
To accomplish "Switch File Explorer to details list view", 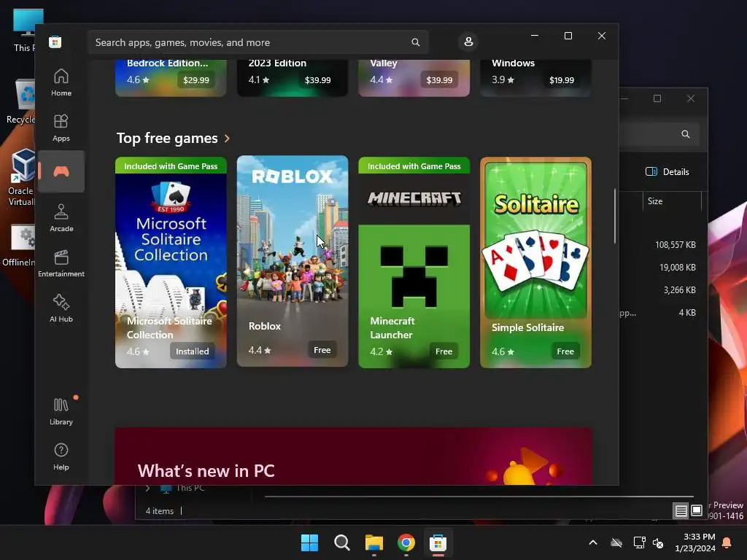I will (x=681, y=511).
